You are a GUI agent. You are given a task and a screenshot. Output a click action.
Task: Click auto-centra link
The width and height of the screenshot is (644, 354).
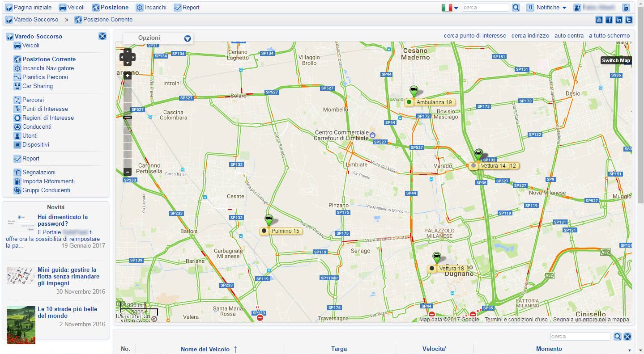[569, 36]
